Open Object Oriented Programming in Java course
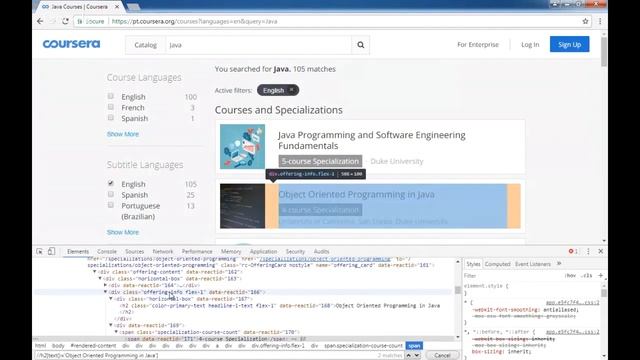 coord(356,194)
